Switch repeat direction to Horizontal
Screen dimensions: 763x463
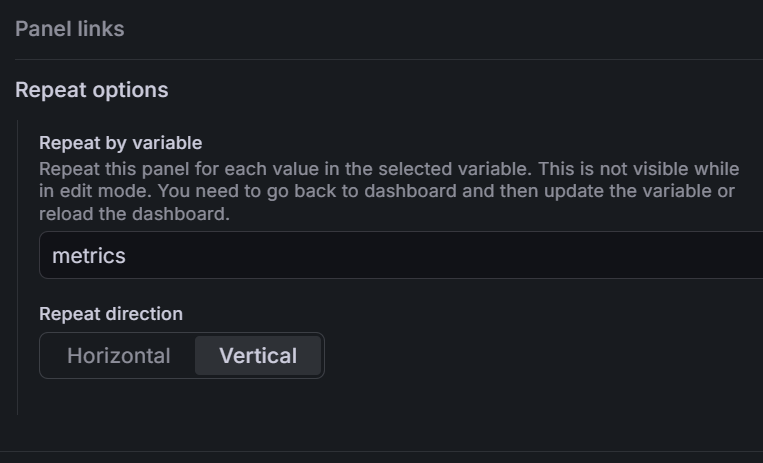click(x=119, y=356)
